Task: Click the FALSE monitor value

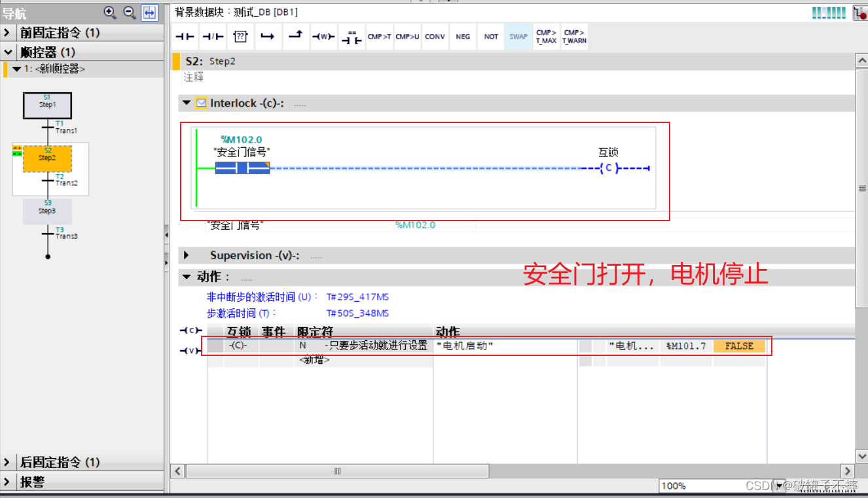Action: 739,346
